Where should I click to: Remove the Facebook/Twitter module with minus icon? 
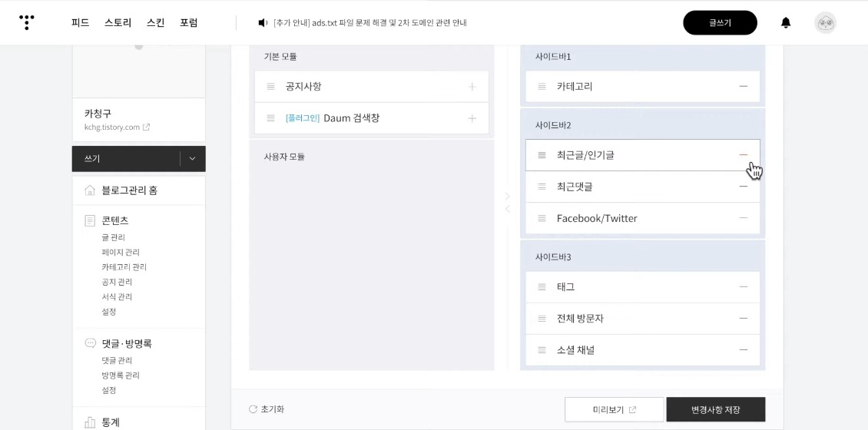coord(744,218)
